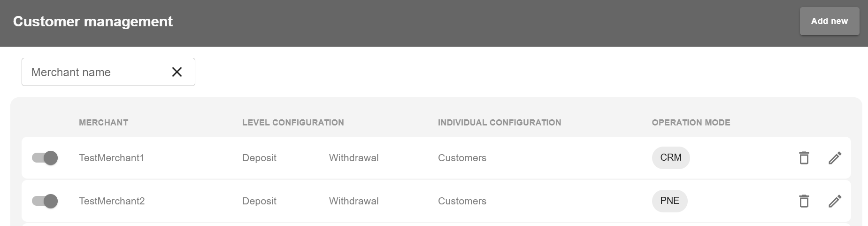The height and width of the screenshot is (226, 868).
Task: Click the CRM operation mode chip
Action: point(670,157)
